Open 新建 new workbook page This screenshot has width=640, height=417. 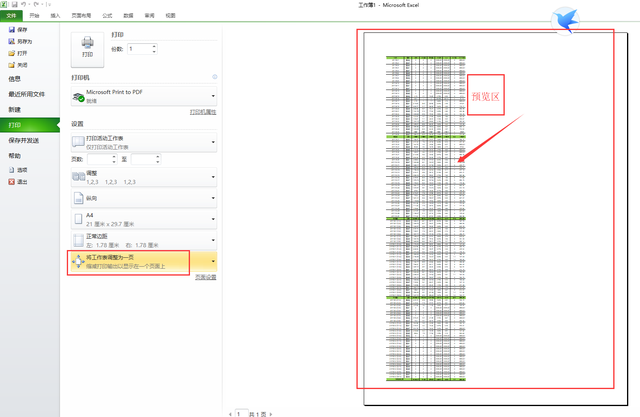[x=14, y=109]
